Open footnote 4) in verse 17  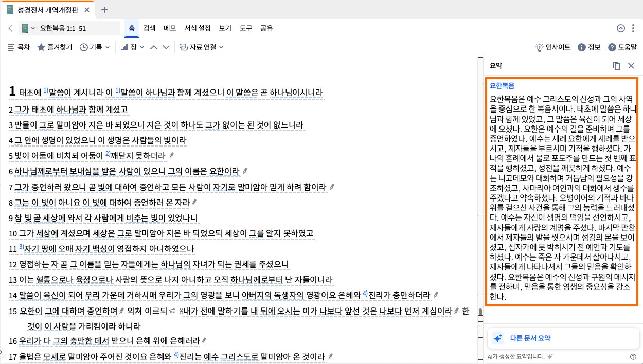[x=176, y=355]
